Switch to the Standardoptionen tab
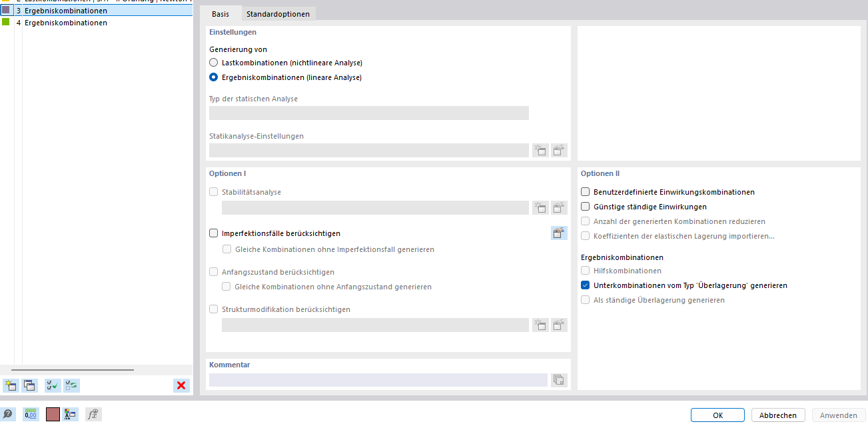This screenshot has height=424, width=868. pyautogui.click(x=278, y=14)
